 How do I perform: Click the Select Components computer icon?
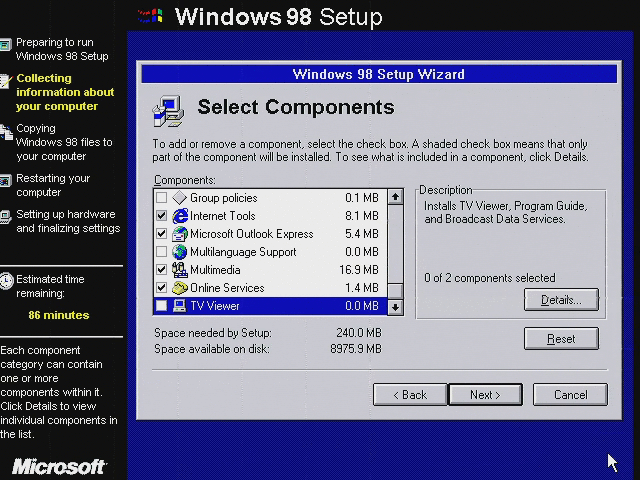coord(168,111)
